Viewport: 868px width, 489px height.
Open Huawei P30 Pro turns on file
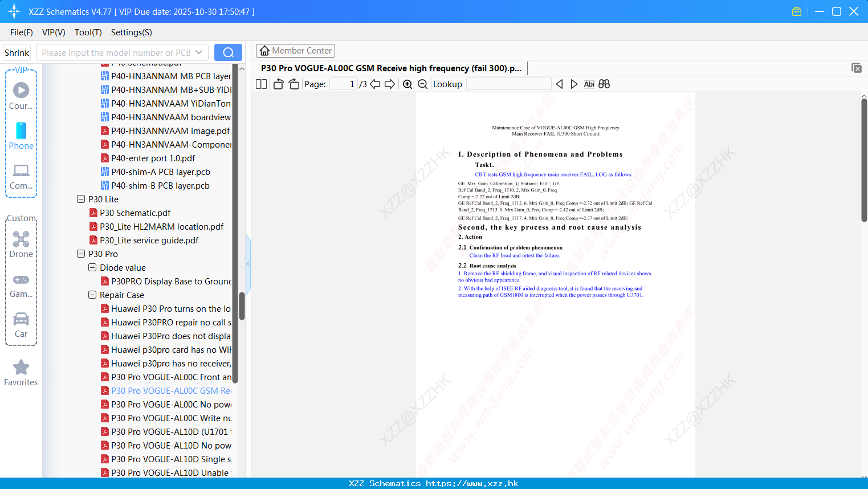(166, 308)
